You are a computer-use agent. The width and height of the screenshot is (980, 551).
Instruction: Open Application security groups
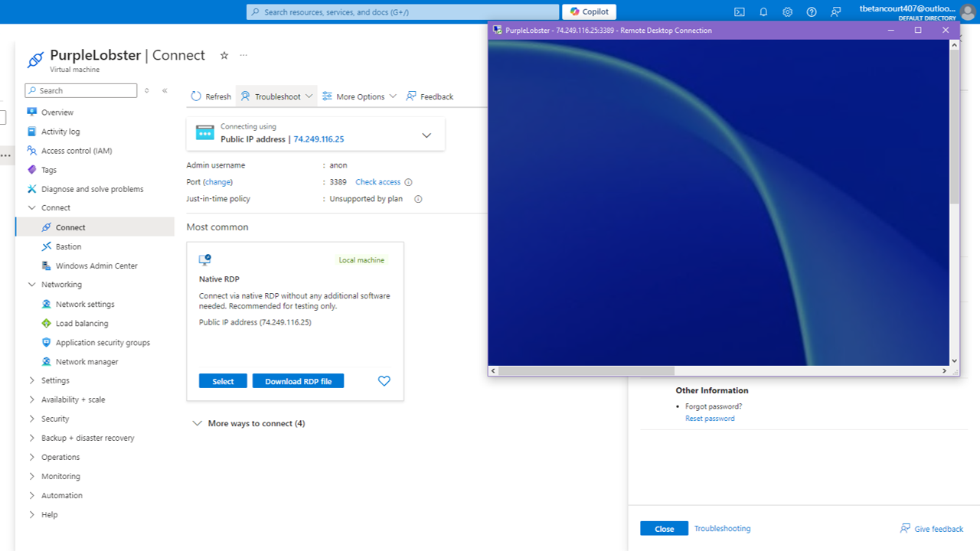103,342
